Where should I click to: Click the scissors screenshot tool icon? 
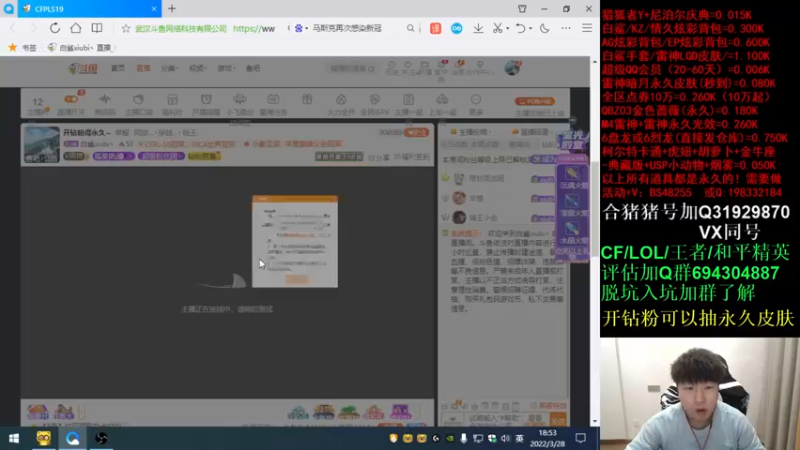pos(497,29)
